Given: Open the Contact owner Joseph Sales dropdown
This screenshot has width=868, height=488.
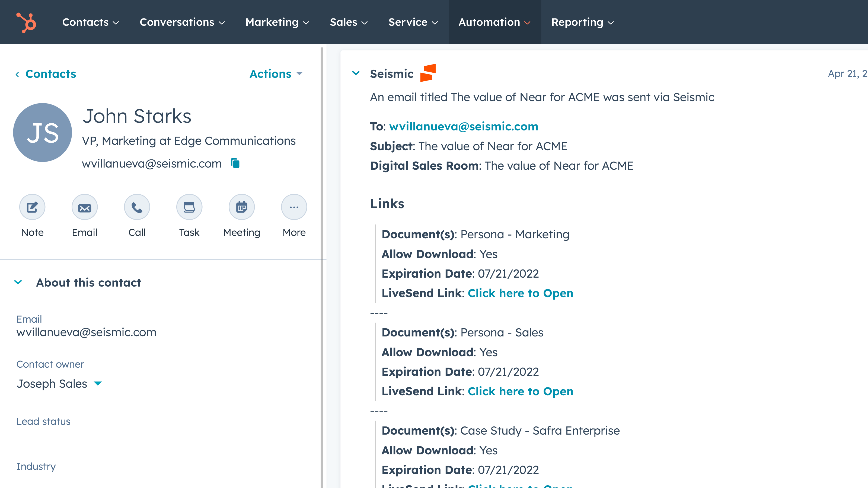Looking at the screenshot, I should [59, 384].
